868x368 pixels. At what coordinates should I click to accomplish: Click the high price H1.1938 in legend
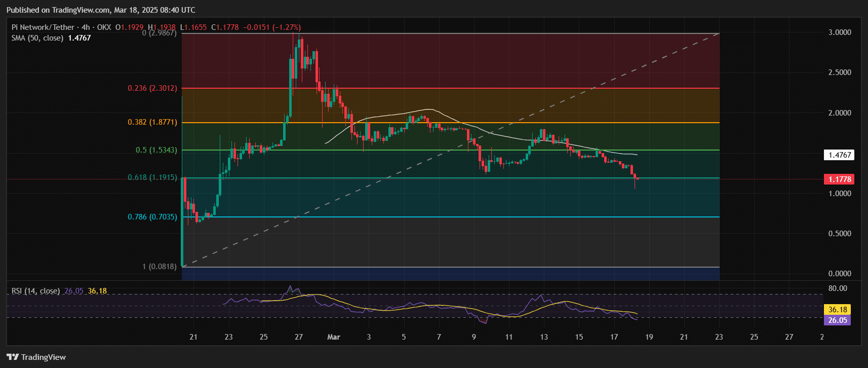162,27
